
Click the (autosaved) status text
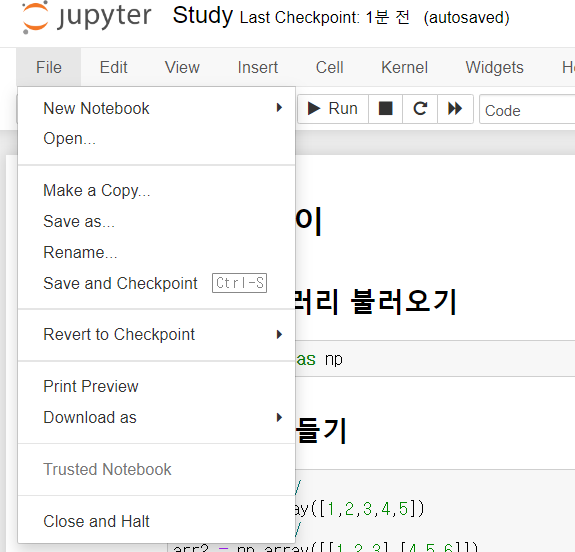[x=466, y=17]
